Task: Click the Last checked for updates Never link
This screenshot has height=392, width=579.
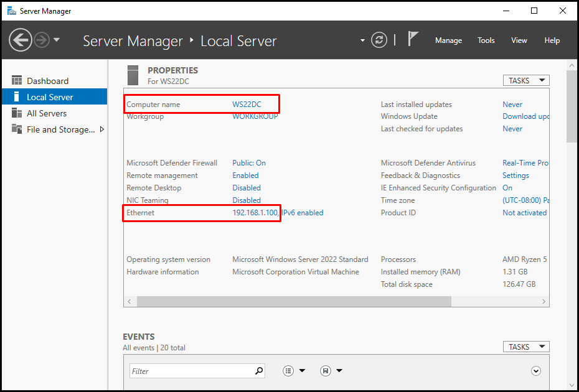Action: (x=512, y=129)
